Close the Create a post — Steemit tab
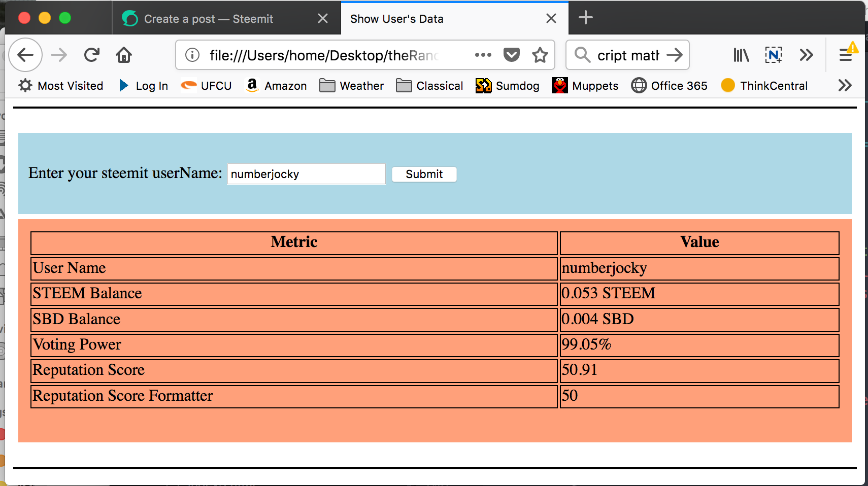868x486 pixels. pyautogui.click(x=323, y=19)
